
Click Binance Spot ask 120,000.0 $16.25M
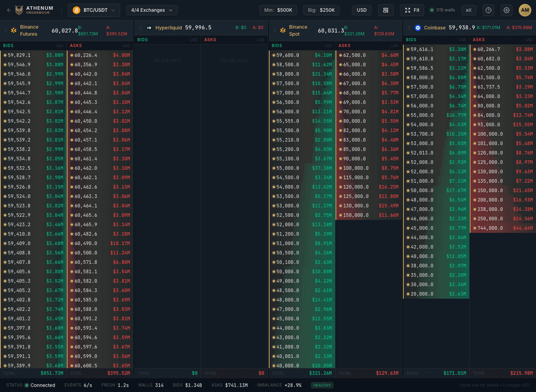[369, 187]
